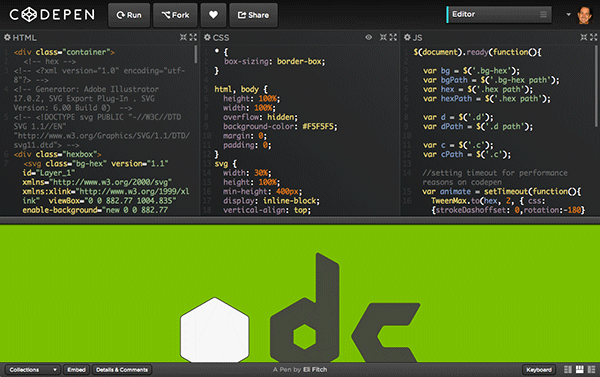Click the '<div class="hexbox">' HTML line
This screenshot has width=600, height=377.
[57, 154]
